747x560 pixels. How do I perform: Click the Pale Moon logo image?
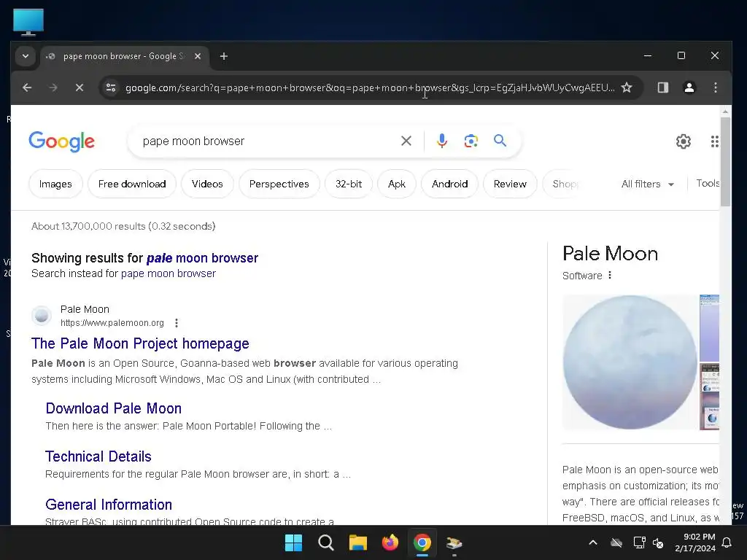(630, 362)
